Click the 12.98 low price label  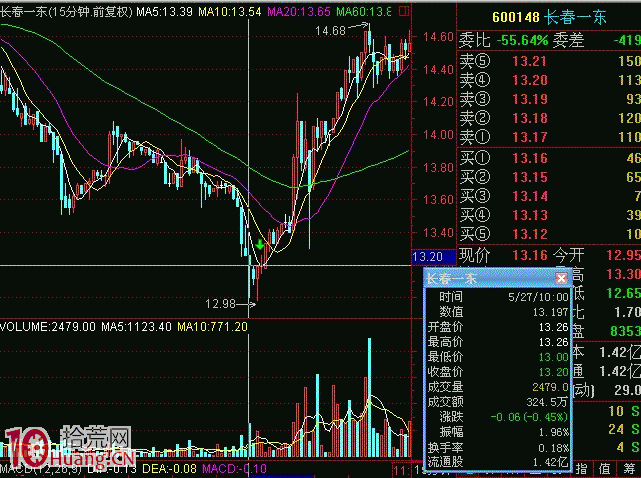click(220, 304)
